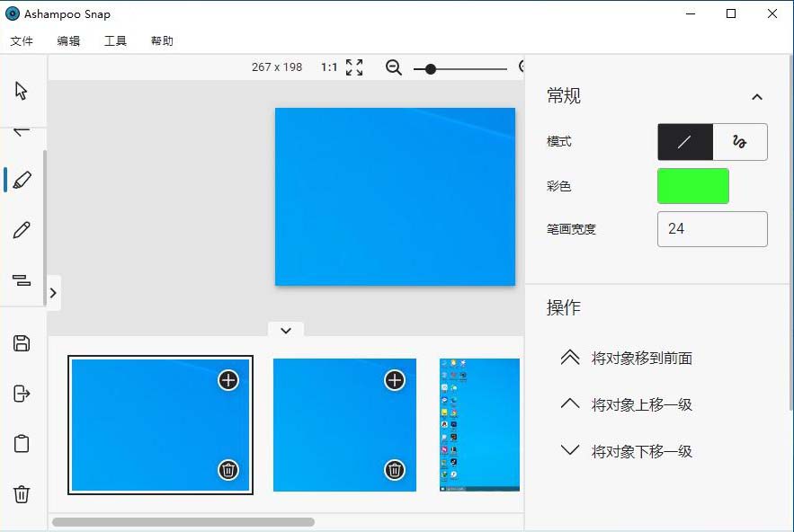Choose straight line mode
794x532 pixels.
coord(685,142)
